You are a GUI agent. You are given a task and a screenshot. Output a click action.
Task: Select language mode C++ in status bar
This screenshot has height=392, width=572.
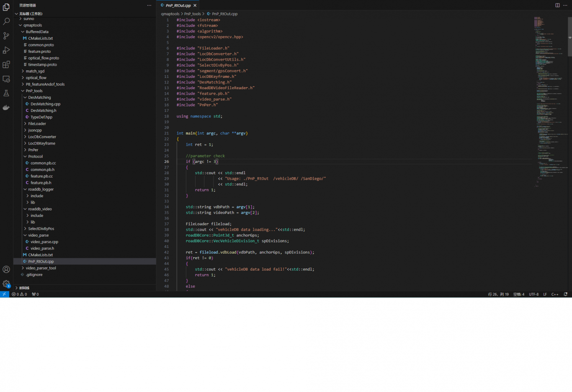click(555, 294)
